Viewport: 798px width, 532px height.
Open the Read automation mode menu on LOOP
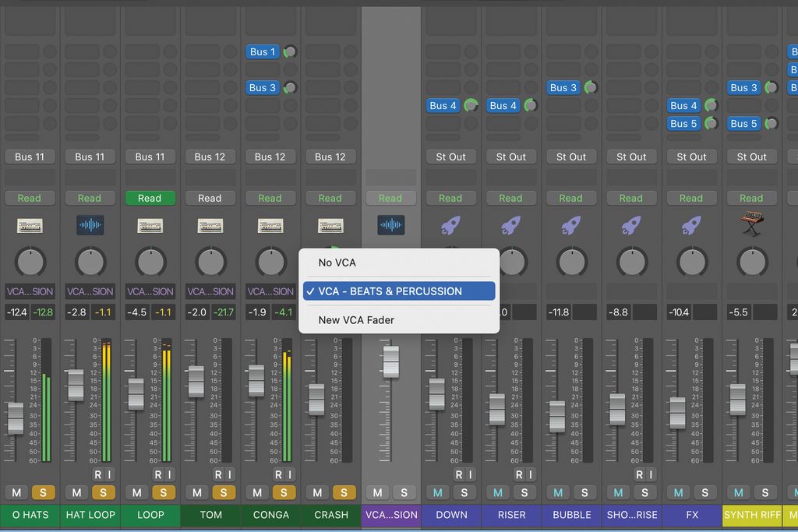pyautogui.click(x=150, y=198)
